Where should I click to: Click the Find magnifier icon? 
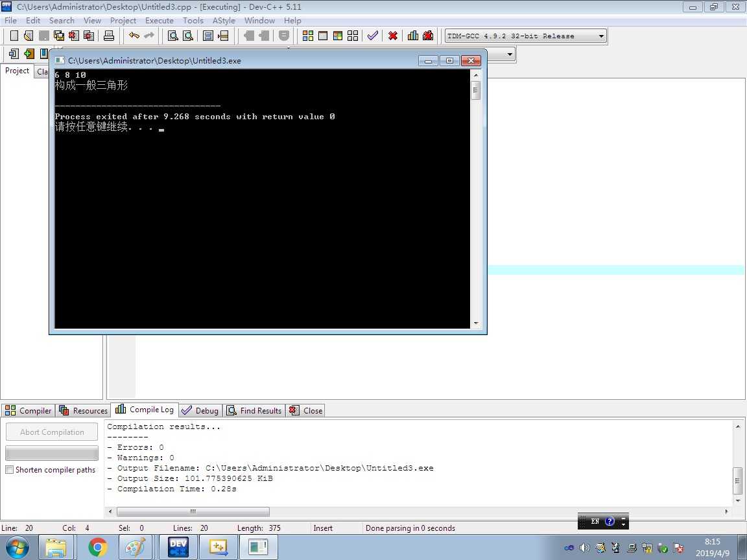pyautogui.click(x=173, y=36)
